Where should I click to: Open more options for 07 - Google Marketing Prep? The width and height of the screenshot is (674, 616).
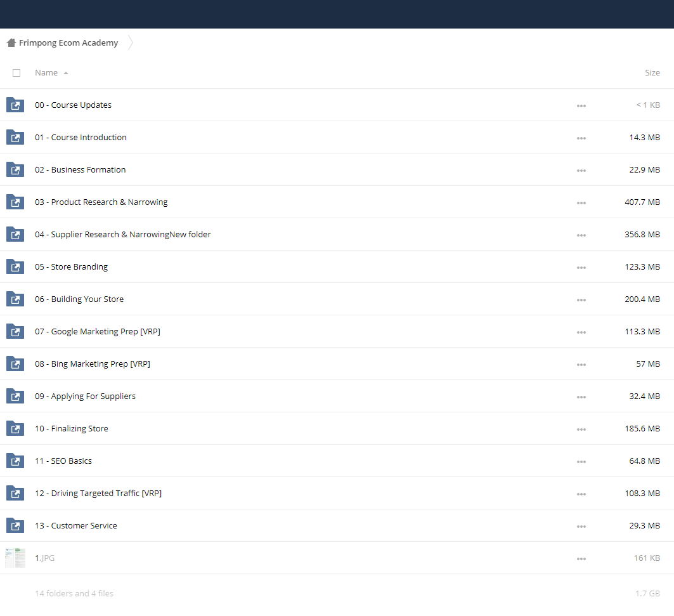(x=581, y=332)
